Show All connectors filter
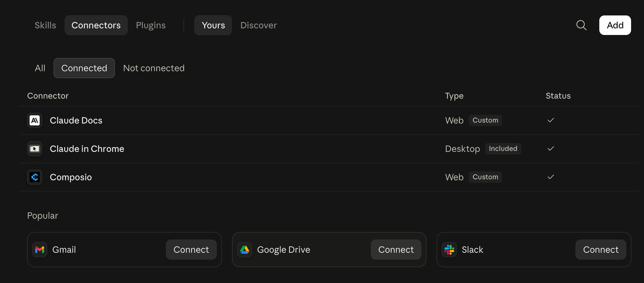The height and width of the screenshot is (283, 644). click(x=40, y=68)
